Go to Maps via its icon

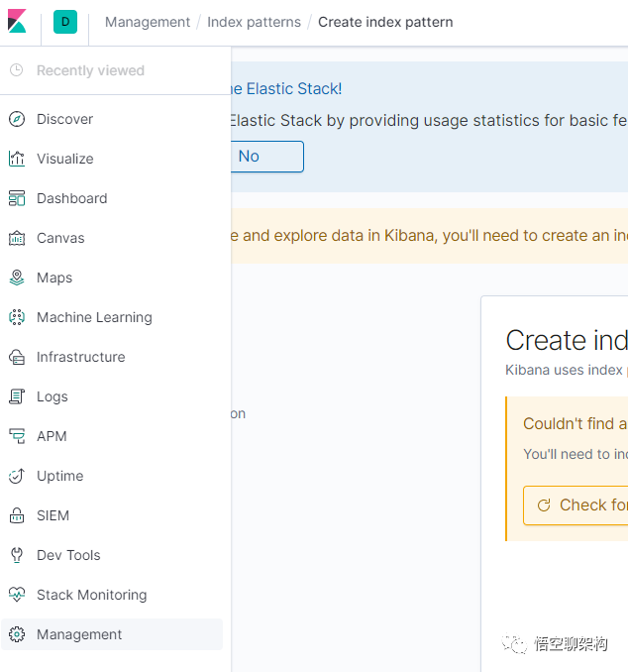[17, 278]
